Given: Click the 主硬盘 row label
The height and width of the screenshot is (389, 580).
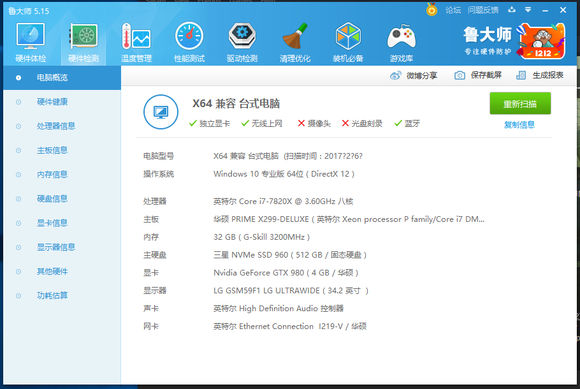Looking at the screenshot, I should coord(155,255).
